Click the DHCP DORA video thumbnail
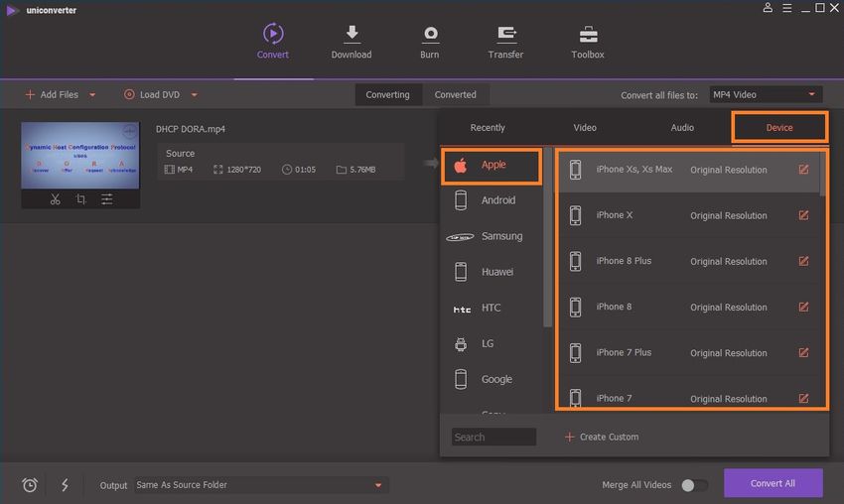This screenshot has height=504, width=844. (x=80, y=155)
